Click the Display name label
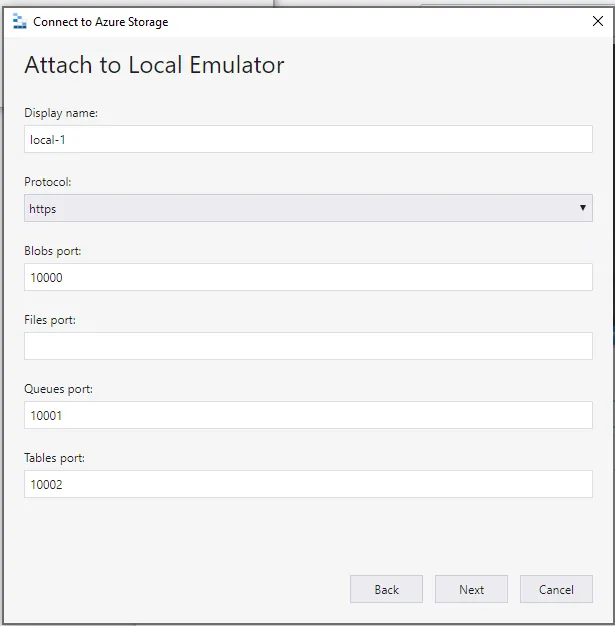The width and height of the screenshot is (615, 626). click(61, 113)
